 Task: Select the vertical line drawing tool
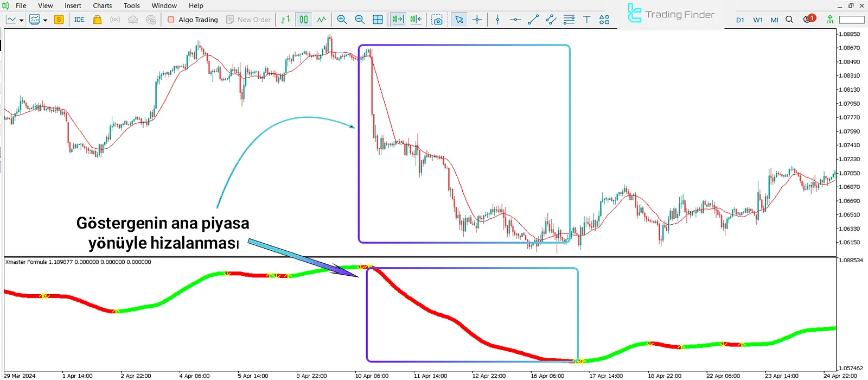tap(497, 20)
